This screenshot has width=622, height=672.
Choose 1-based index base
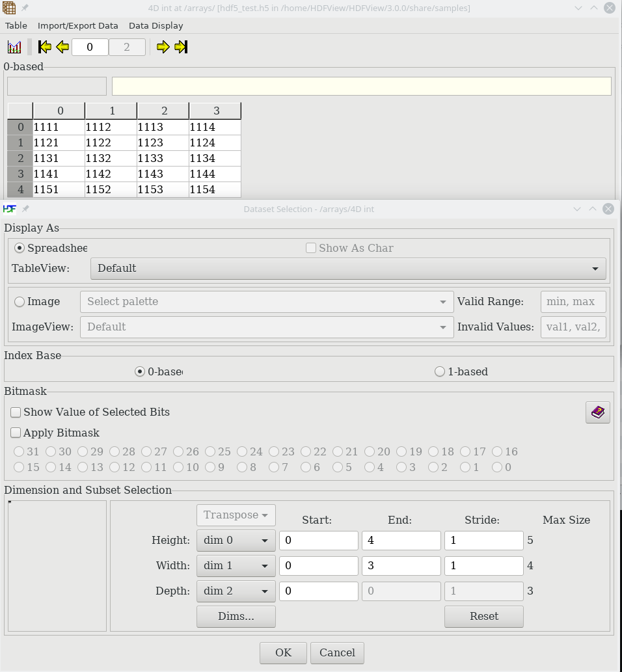(461, 371)
